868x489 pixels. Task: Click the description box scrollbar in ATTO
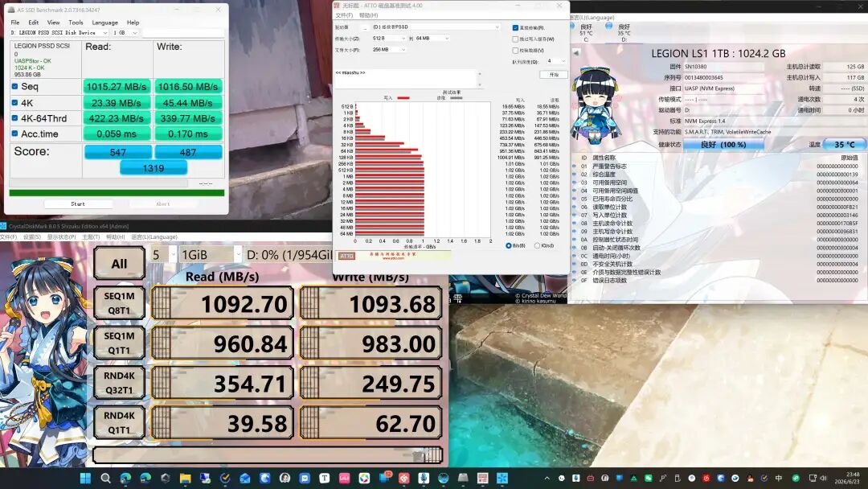point(479,78)
